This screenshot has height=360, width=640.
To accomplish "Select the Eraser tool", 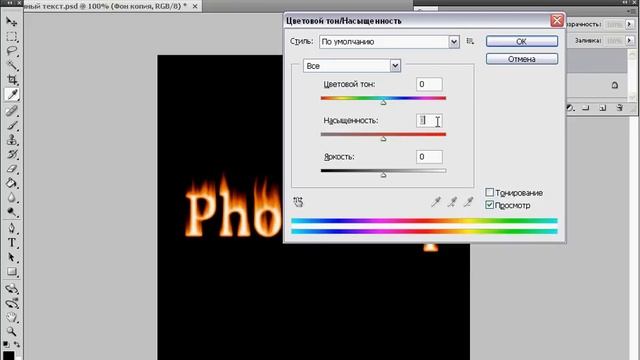I will coord(11,169).
